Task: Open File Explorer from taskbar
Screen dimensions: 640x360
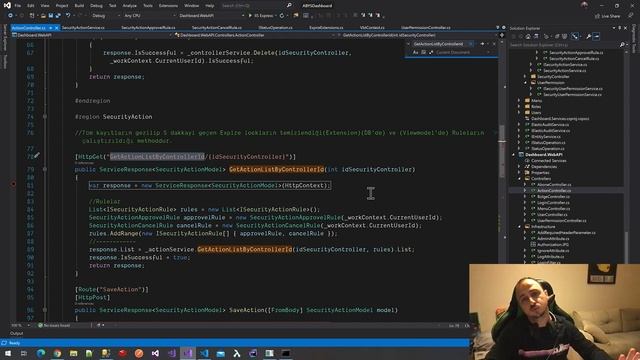Action: 73,353
